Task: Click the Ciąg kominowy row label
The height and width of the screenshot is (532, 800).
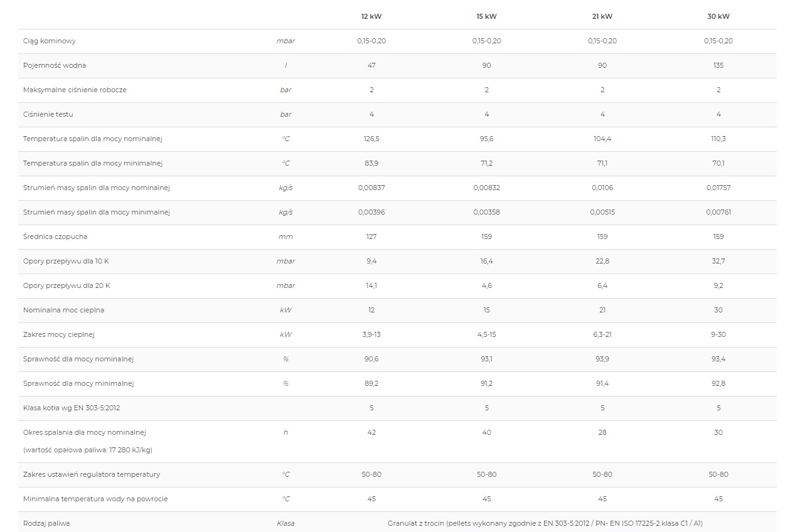Action: tap(50, 41)
